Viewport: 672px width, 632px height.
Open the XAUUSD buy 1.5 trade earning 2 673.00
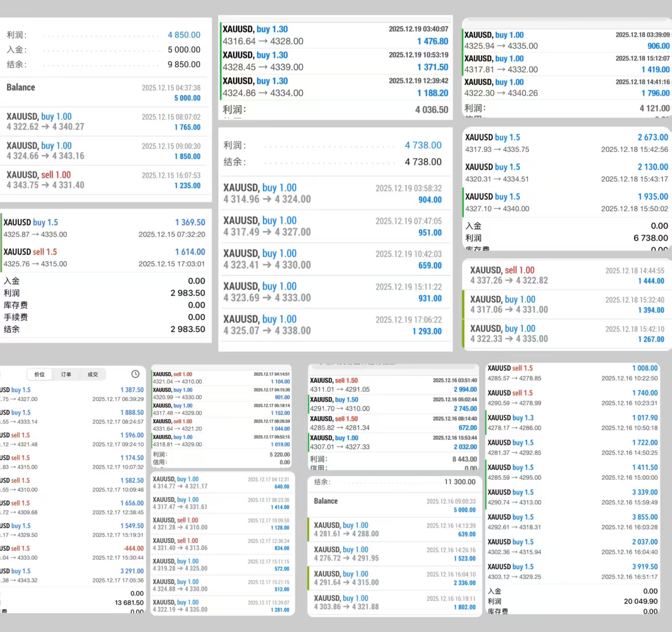[x=566, y=143]
